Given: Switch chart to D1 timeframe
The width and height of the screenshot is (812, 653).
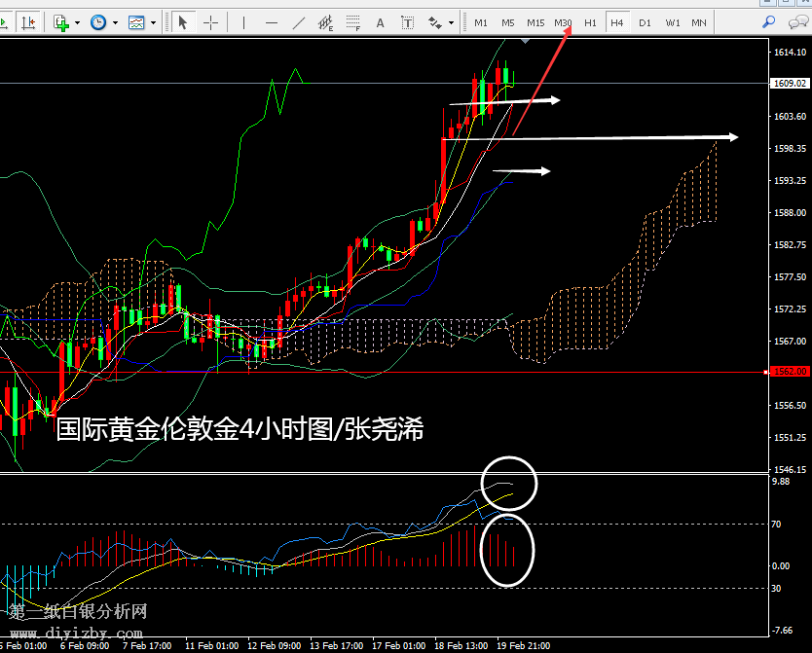Looking at the screenshot, I should pyautogui.click(x=645, y=22).
